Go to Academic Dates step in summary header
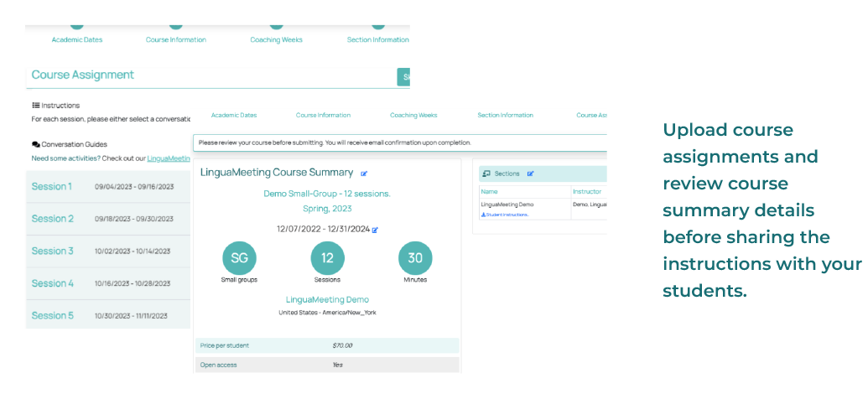 [x=234, y=115]
